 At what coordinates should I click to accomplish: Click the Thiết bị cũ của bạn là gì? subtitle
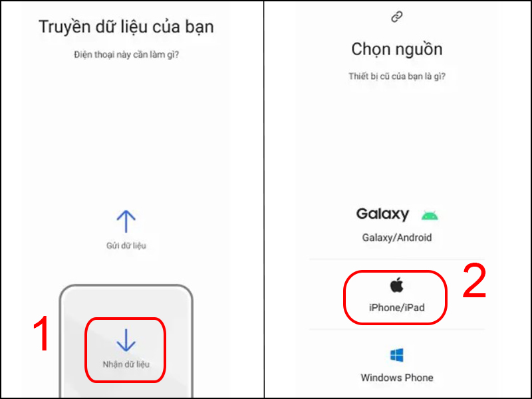pyautogui.click(x=397, y=76)
